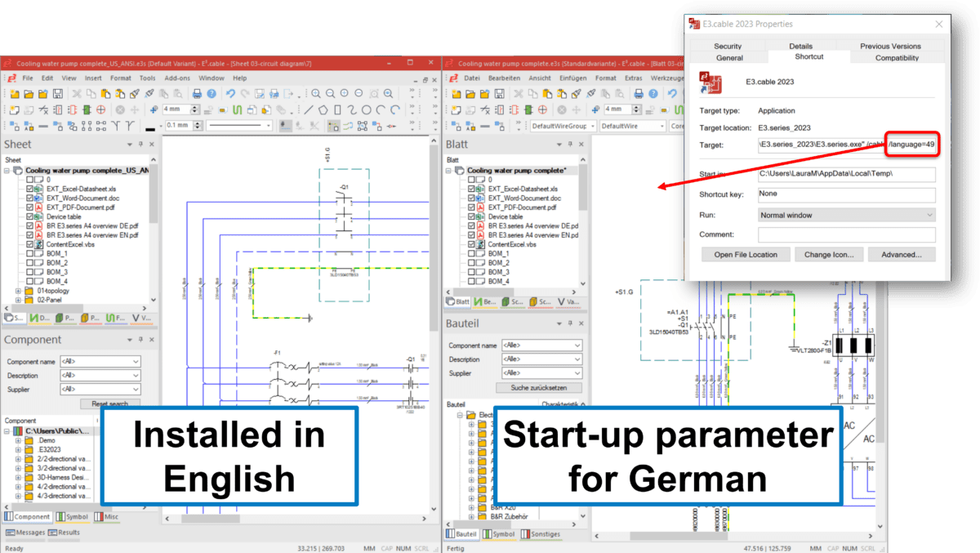980x553 pixels.
Task: Click the Open folder icon in English toolbar
Action: [x=29, y=94]
